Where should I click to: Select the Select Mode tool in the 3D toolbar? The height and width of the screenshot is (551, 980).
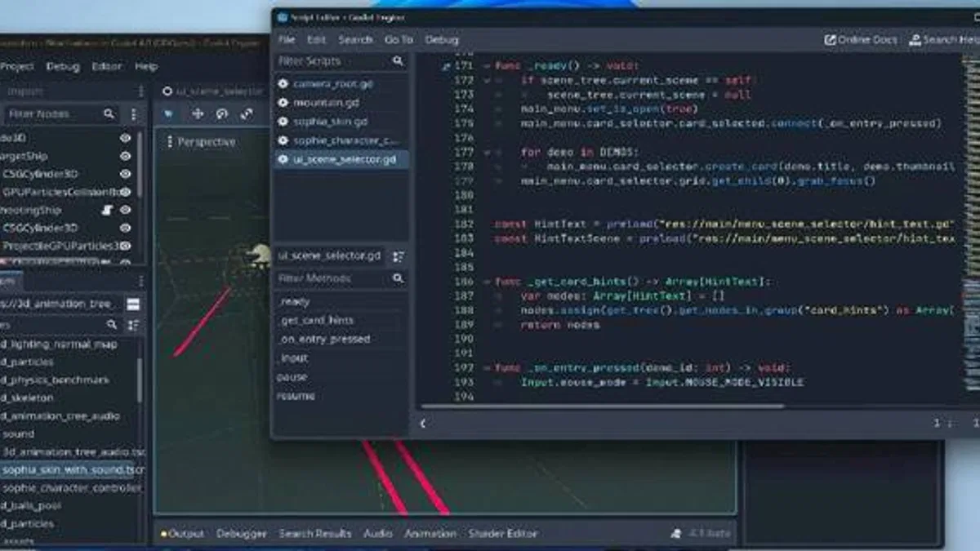[x=169, y=114]
